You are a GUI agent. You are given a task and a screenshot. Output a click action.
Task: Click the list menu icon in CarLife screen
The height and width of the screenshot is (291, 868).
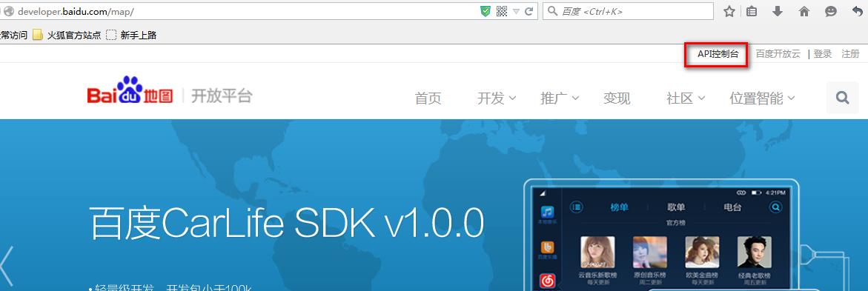[x=576, y=207]
